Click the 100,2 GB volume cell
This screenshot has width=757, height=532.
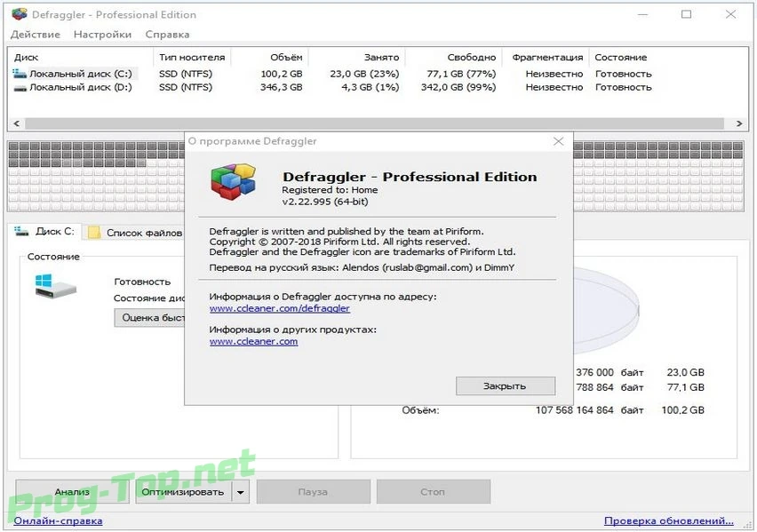pos(282,74)
